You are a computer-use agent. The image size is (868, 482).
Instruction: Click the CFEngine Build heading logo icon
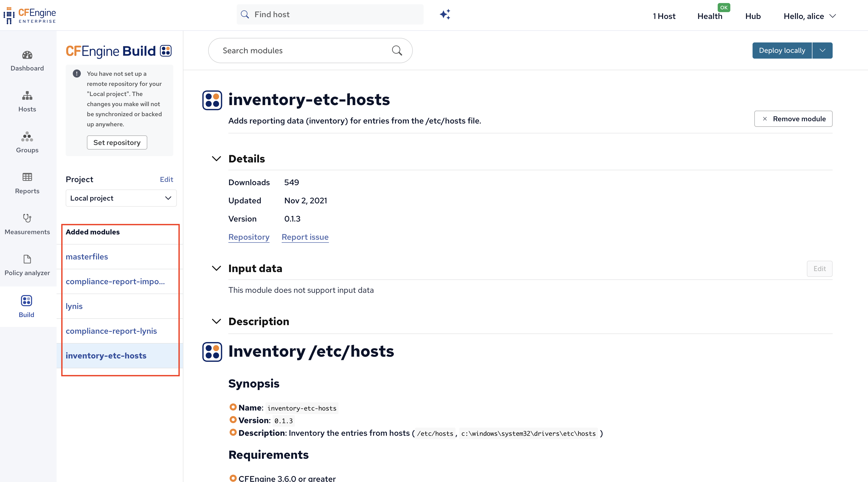tap(166, 51)
